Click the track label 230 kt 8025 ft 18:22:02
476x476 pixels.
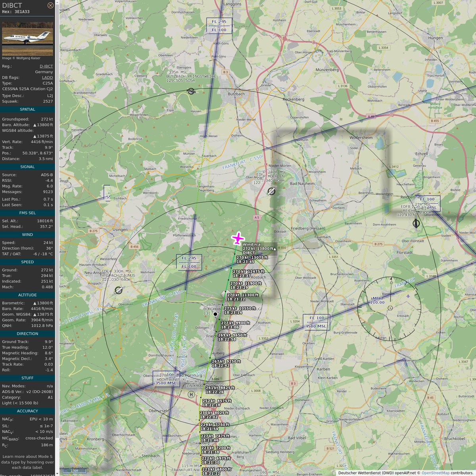click(x=215, y=415)
